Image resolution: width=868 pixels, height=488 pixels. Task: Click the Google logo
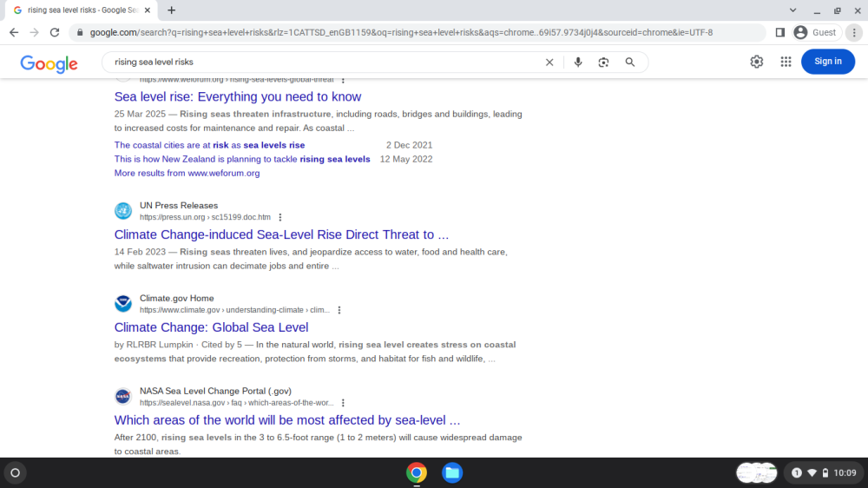49,63
